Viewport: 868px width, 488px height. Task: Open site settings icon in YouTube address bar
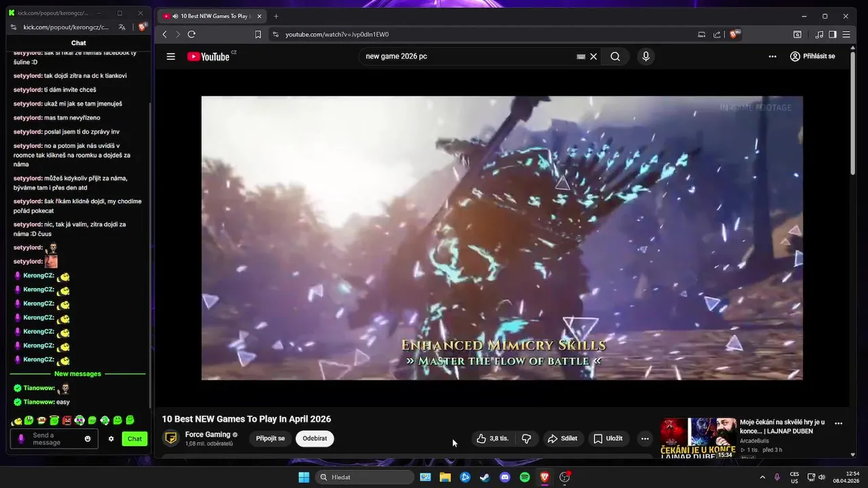(275, 35)
